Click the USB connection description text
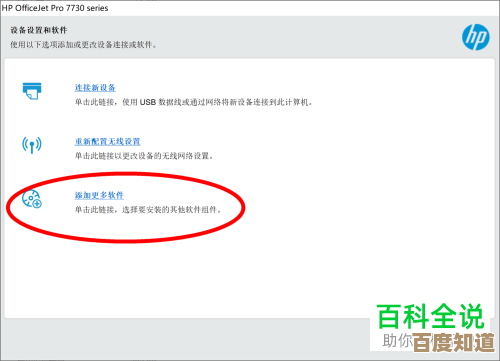Image resolution: width=500 pixels, height=361 pixels. click(x=194, y=102)
